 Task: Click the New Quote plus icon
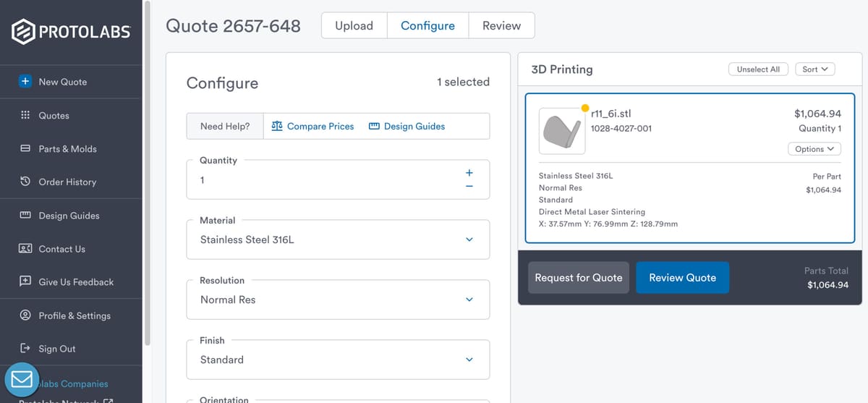(x=25, y=82)
